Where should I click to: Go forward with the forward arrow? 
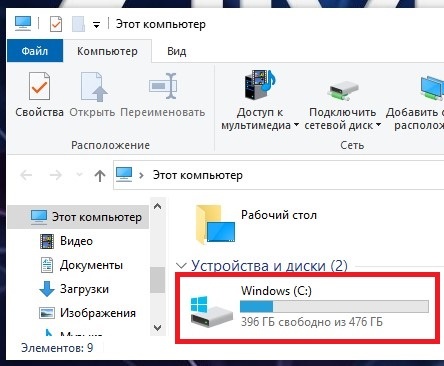pyautogui.click(x=55, y=175)
